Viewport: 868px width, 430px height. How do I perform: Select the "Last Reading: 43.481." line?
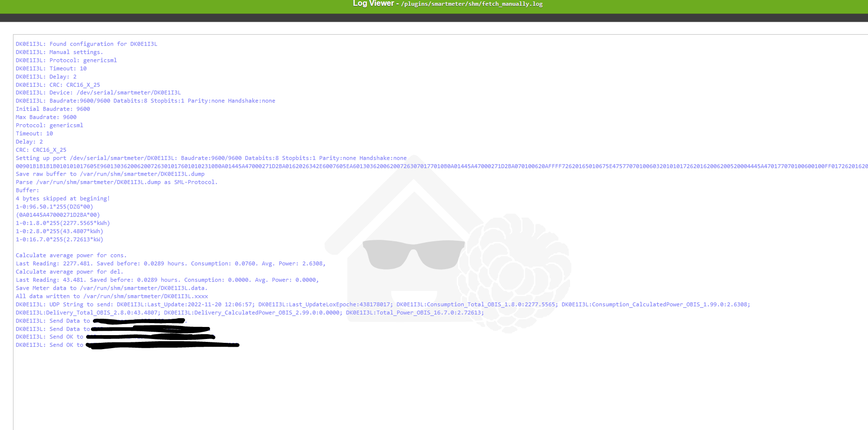168,280
